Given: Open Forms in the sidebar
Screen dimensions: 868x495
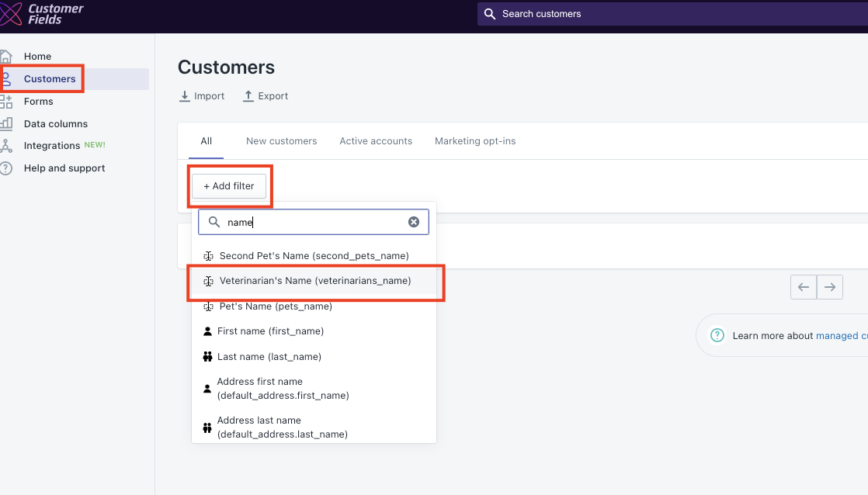Looking at the screenshot, I should [39, 101].
